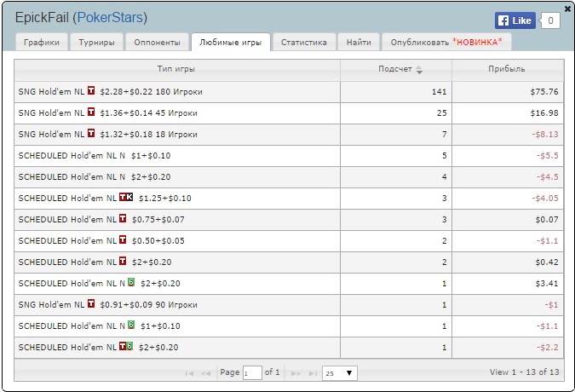Click the profit value $75.76
The image size is (575, 392).
544,92
